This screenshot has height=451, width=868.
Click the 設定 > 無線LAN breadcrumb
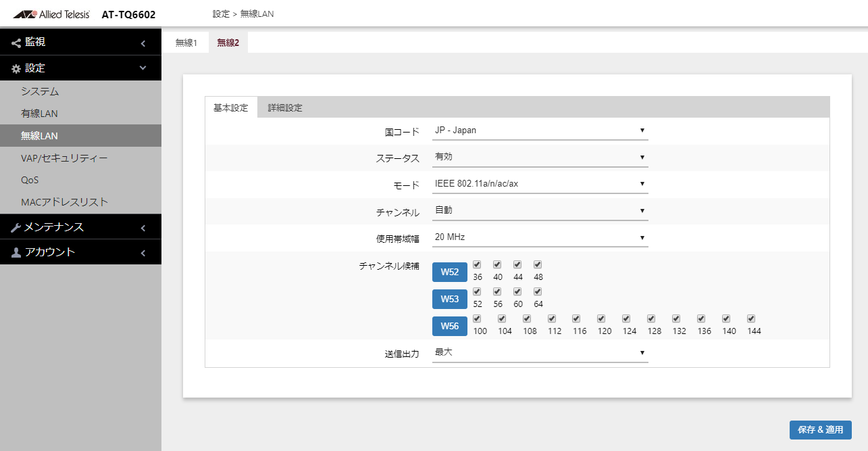pyautogui.click(x=242, y=14)
